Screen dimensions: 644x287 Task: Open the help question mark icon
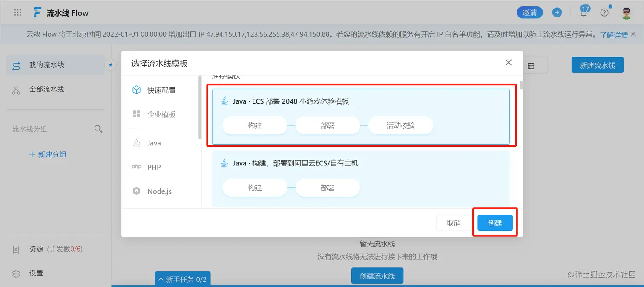point(604,12)
